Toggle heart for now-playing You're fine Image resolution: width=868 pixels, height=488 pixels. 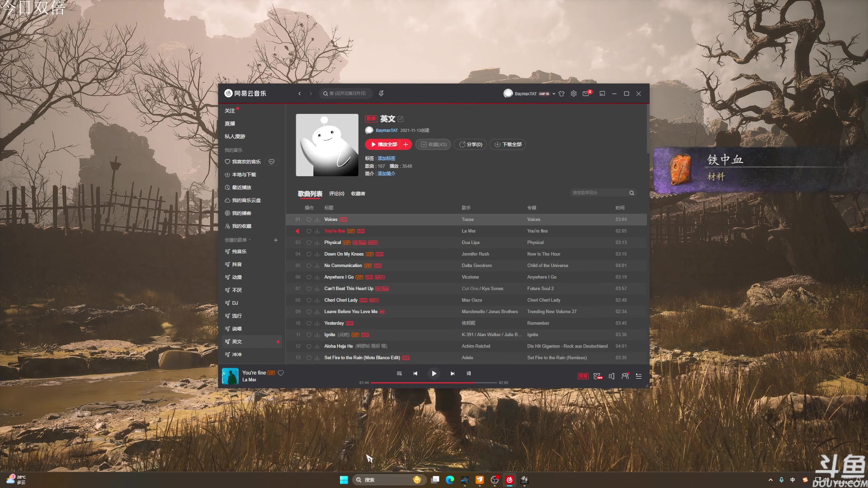[x=281, y=373]
